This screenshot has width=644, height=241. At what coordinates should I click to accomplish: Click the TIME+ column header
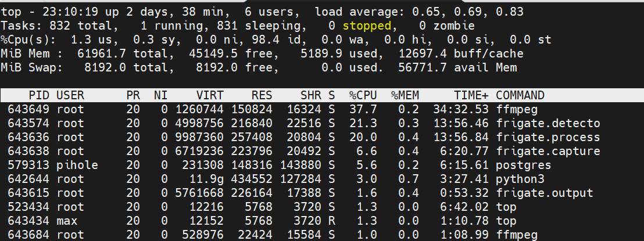[471, 95]
